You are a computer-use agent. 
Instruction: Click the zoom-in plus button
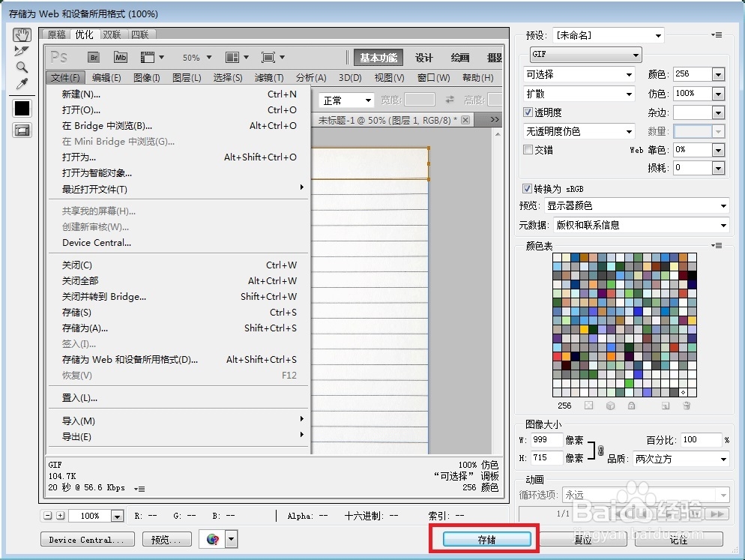point(61,515)
